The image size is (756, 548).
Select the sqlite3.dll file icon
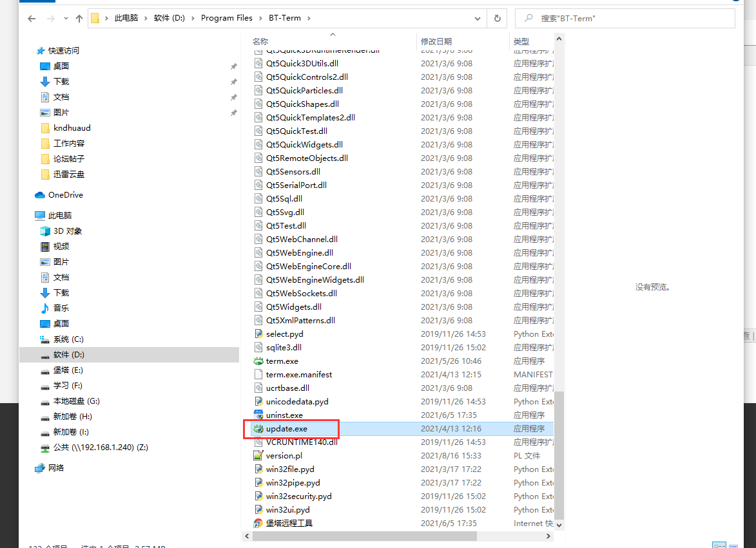(x=258, y=347)
